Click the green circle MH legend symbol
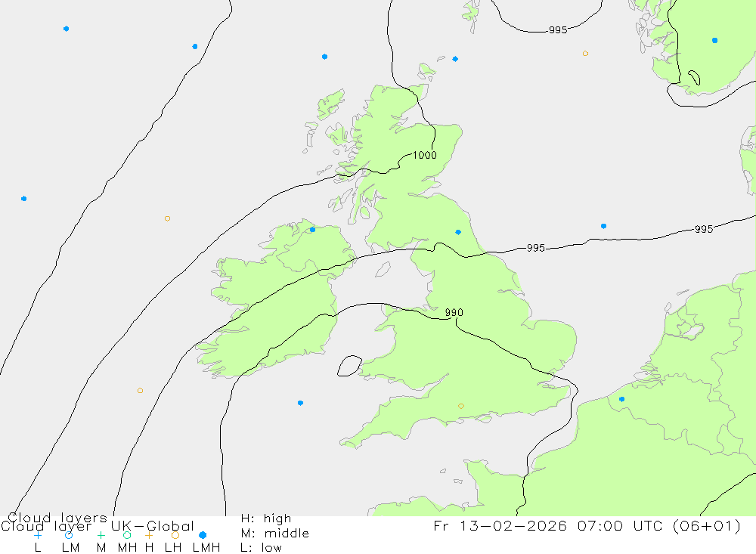This screenshot has height=554, width=756. pos(127,535)
